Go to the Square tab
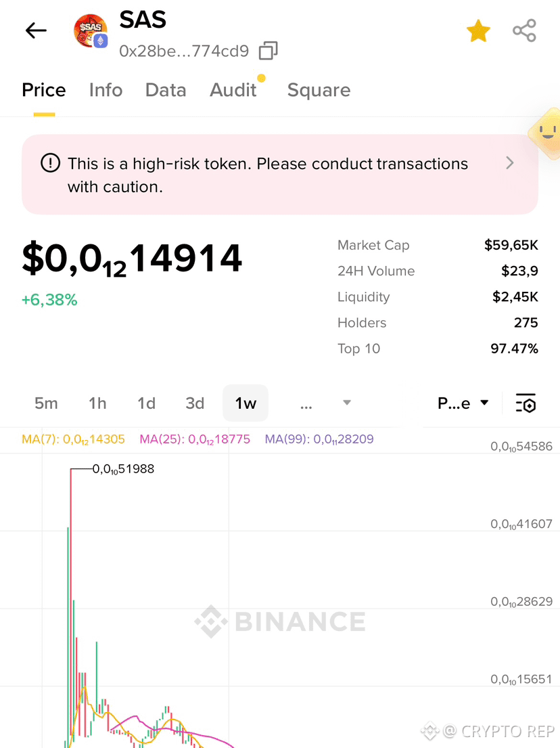Image resolution: width=560 pixels, height=748 pixels. coord(319,90)
